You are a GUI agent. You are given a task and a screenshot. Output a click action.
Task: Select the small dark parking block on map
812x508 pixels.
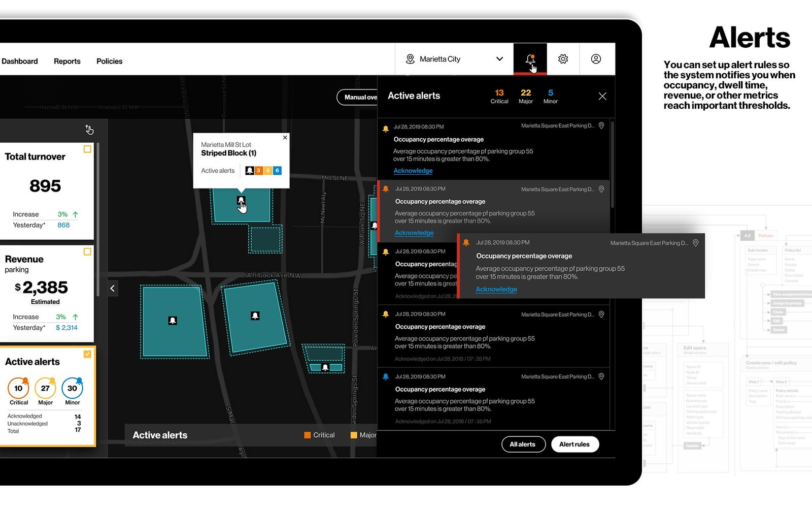265,239
